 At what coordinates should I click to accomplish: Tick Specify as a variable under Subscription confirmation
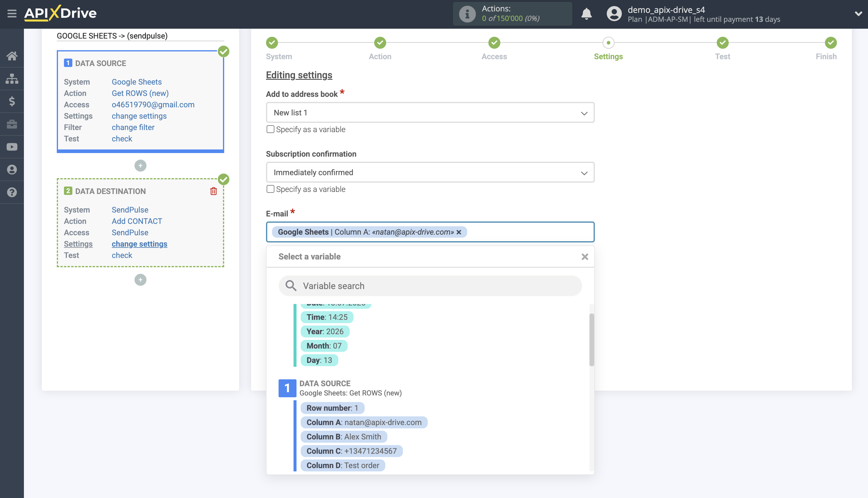coord(270,189)
